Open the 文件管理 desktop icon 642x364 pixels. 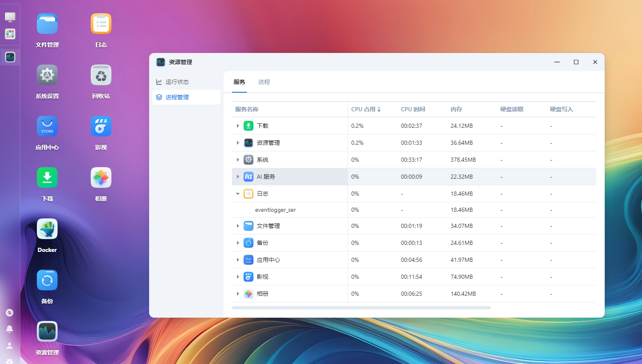pos(47,24)
